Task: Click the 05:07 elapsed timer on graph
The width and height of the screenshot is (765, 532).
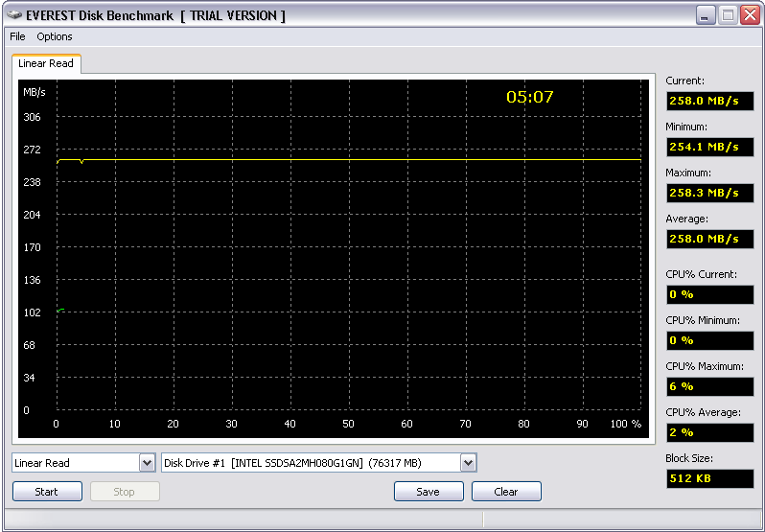Action: (530, 97)
